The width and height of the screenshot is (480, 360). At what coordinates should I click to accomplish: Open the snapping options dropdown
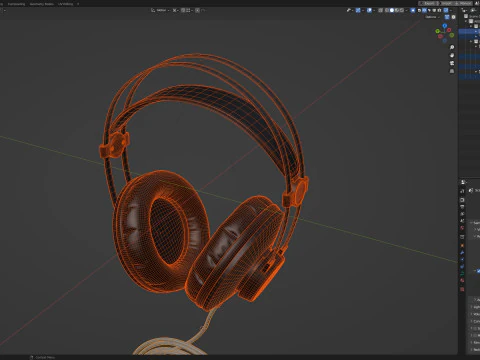[189, 10]
